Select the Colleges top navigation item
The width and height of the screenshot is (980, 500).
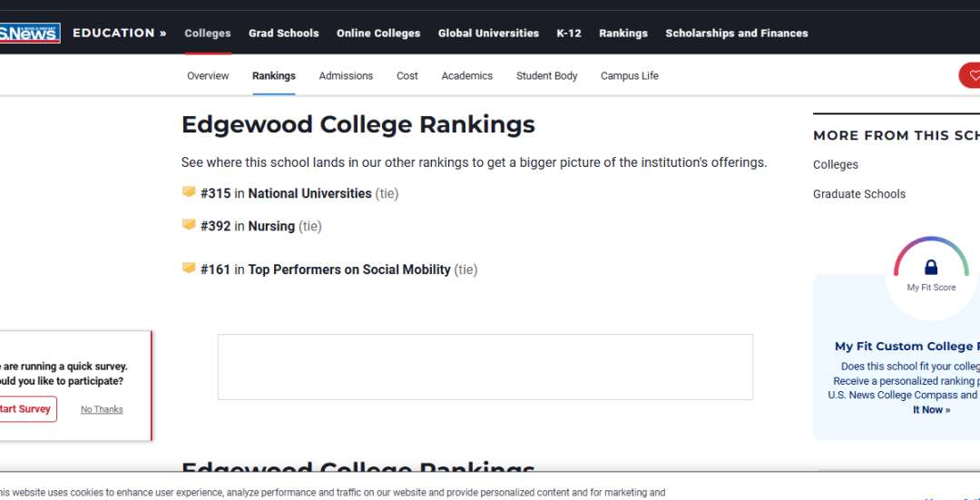pyautogui.click(x=208, y=34)
